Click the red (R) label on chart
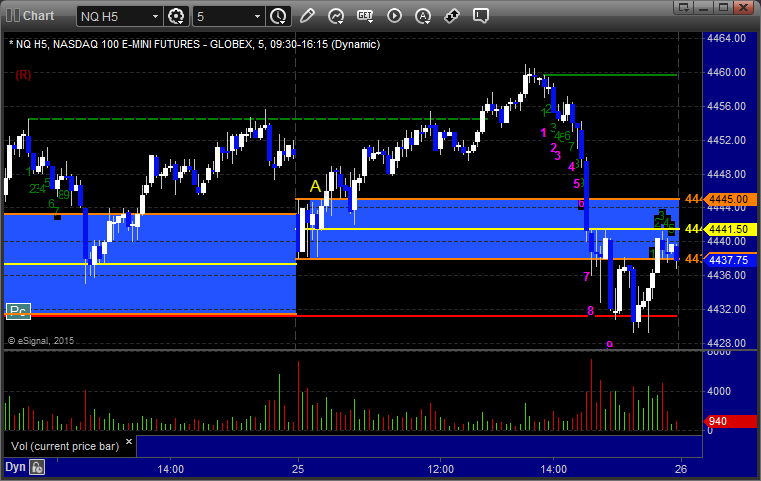The height and width of the screenshot is (481, 761). 23,75
